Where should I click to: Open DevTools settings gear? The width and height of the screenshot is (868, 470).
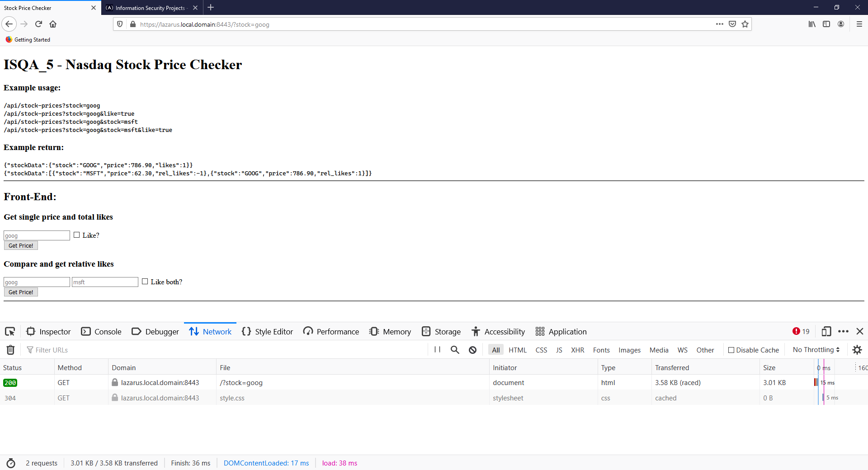[857, 349]
